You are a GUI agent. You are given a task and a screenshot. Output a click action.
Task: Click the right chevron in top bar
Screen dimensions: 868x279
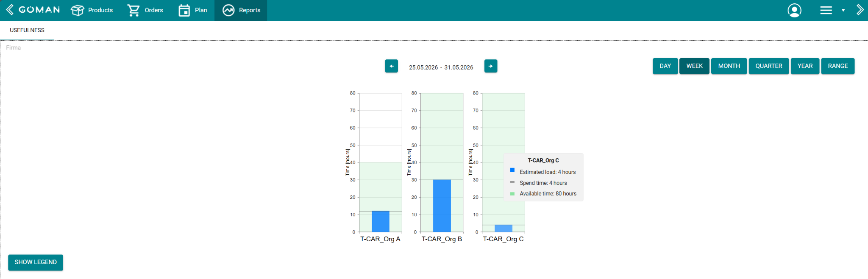pos(860,10)
